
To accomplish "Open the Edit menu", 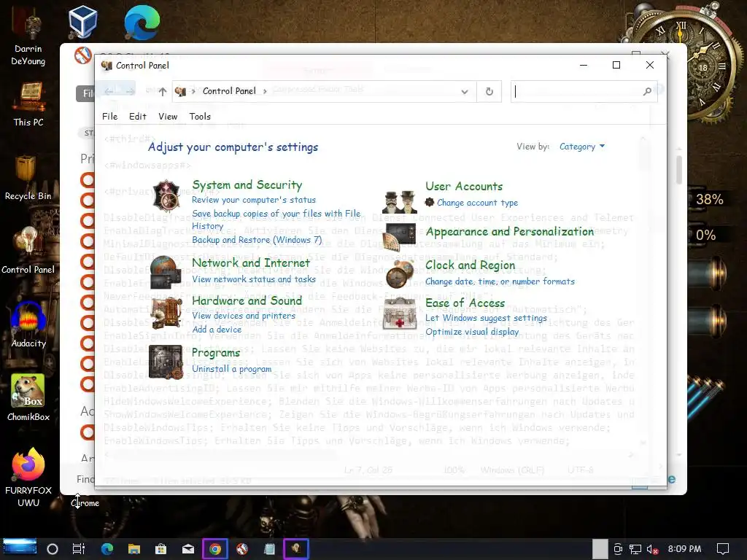I will (138, 117).
